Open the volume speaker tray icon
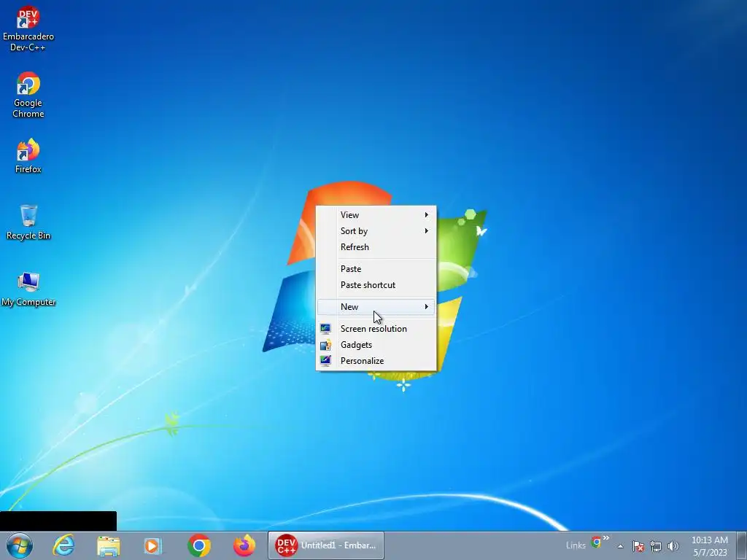747x560 pixels. 673,546
